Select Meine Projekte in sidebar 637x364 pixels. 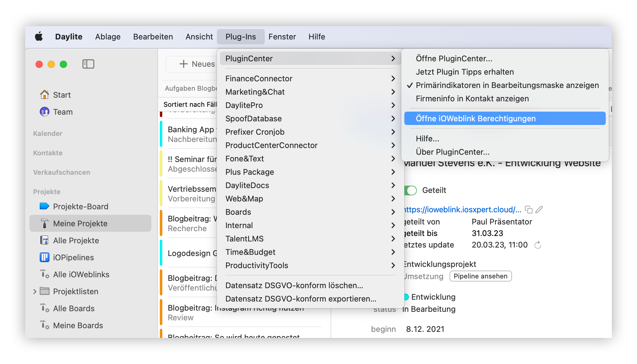pos(90,224)
